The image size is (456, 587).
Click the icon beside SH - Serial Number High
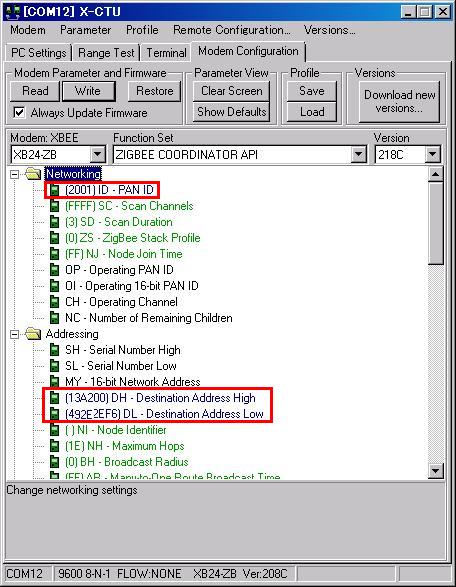pyautogui.click(x=55, y=350)
